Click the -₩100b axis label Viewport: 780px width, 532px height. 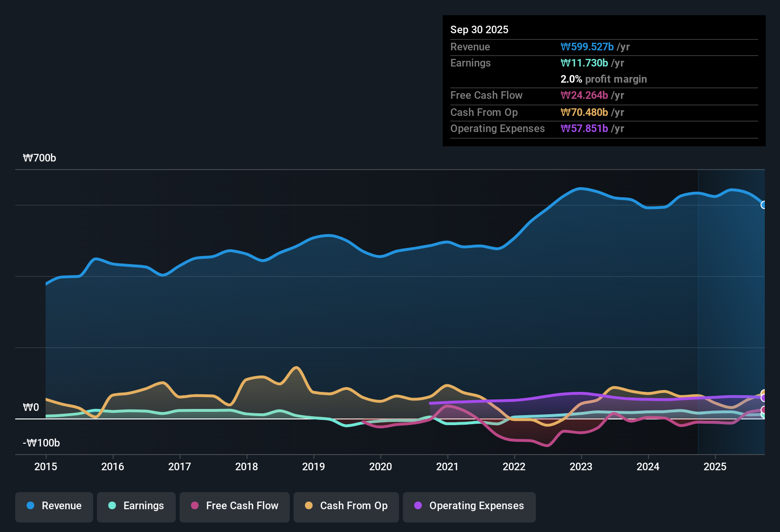coord(40,443)
